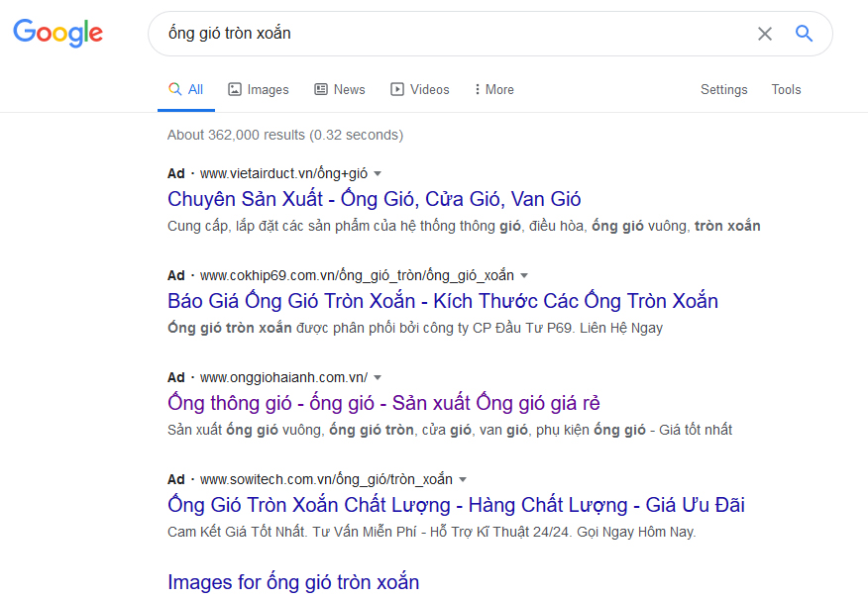This screenshot has height=599, width=868.
Task: Expand sowitech.com.vn ad dropdown arrow
Action: click(463, 479)
